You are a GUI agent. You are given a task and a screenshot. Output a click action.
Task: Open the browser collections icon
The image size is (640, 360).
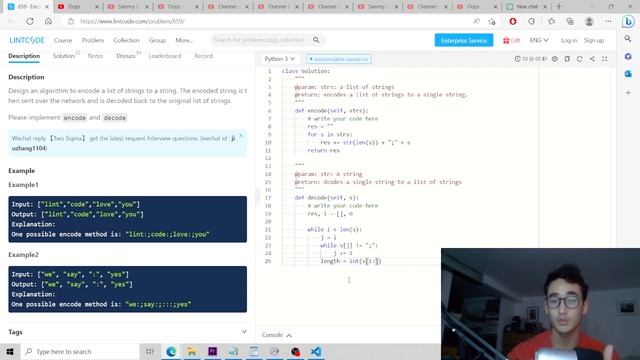pyautogui.click(x=570, y=21)
